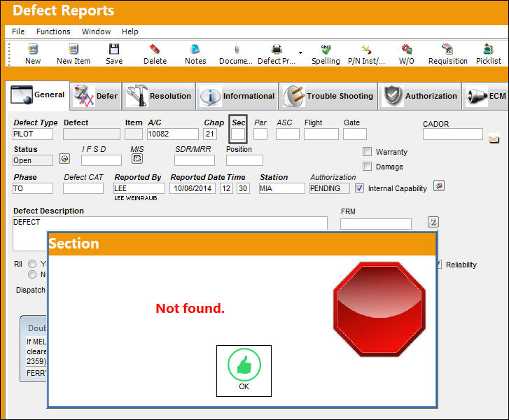Screen dimensions: 509x420
Task: Click OK in the Section dialog
Action: click(x=244, y=371)
